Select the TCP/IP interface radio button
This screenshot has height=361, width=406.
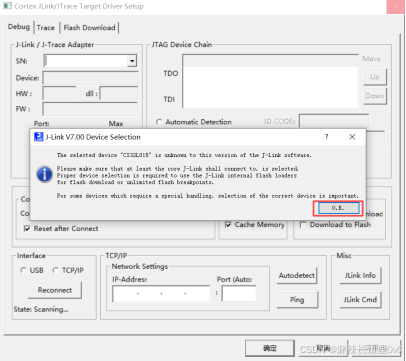tap(55, 270)
